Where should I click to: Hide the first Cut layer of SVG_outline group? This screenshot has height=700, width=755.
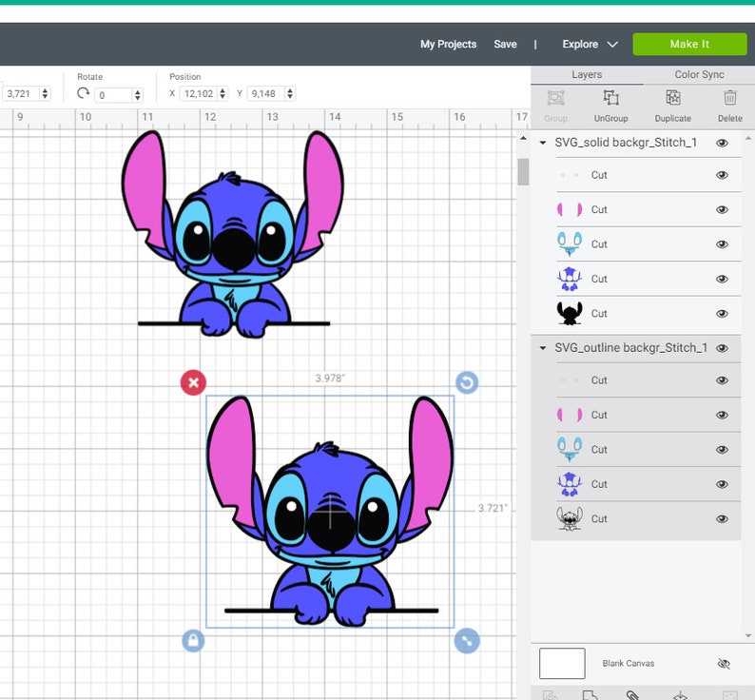[722, 380]
